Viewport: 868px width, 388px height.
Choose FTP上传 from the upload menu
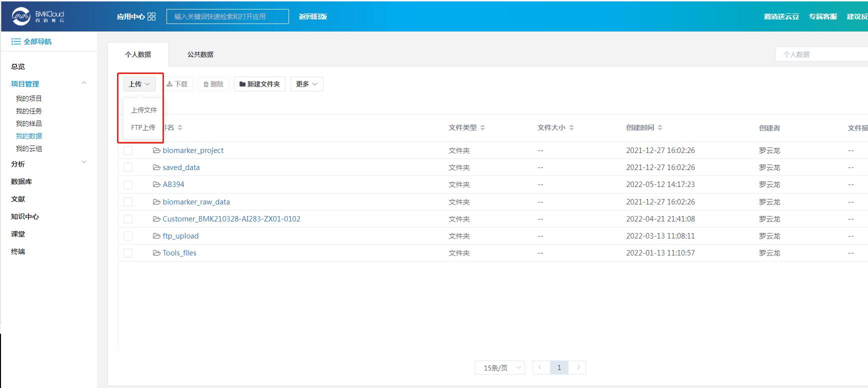pos(143,127)
